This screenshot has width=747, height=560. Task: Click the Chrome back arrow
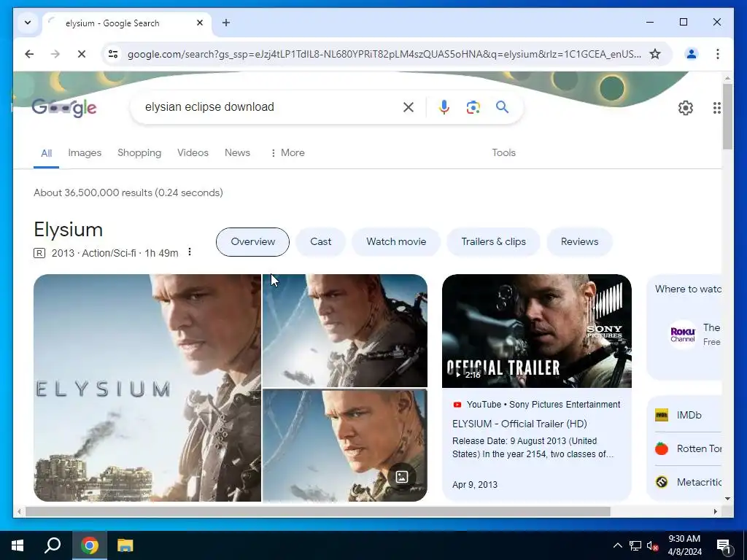[29, 54]
